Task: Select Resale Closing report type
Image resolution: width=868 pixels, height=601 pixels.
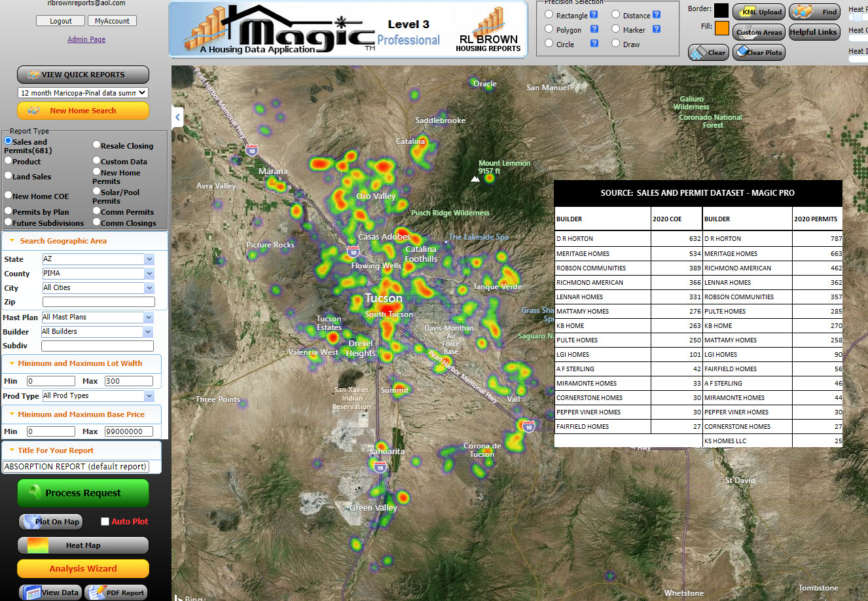Action: [96, 145]
